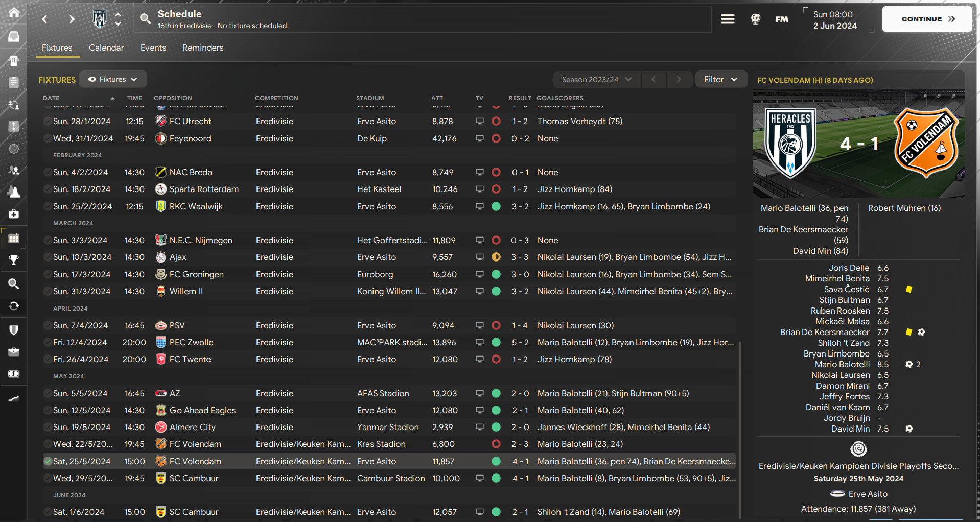
Task: Open the Transfers arrows icon in sidebar
Action: tap(14, 305)
